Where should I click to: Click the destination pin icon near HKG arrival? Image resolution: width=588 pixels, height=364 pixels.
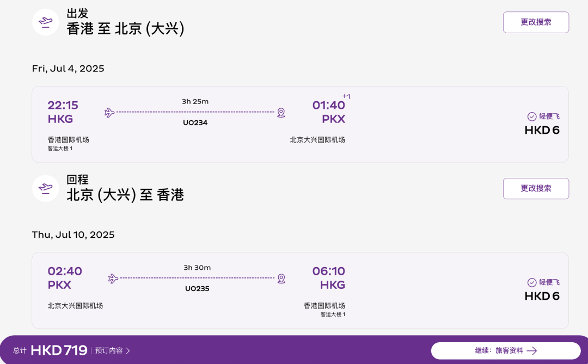click(x=281, y=279)
